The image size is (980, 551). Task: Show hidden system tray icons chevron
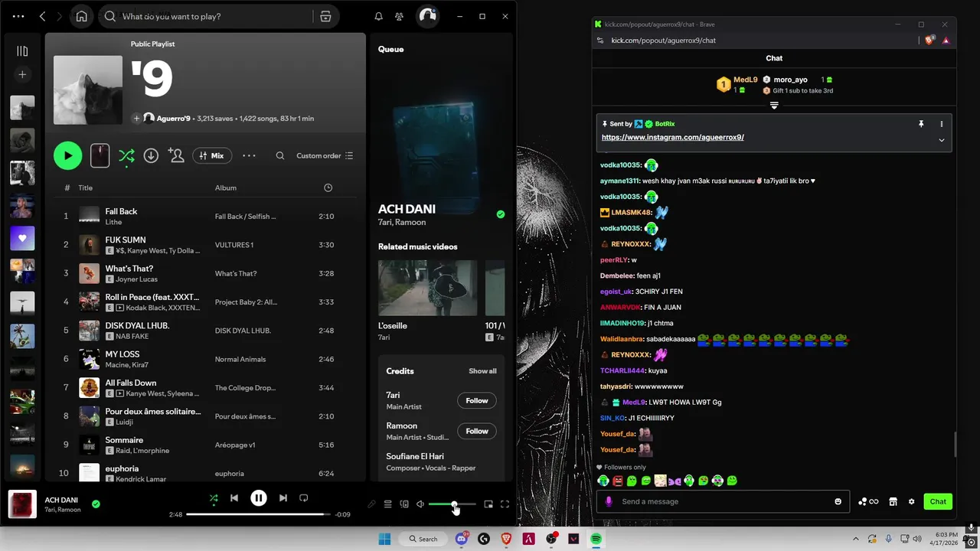point(856,539)
